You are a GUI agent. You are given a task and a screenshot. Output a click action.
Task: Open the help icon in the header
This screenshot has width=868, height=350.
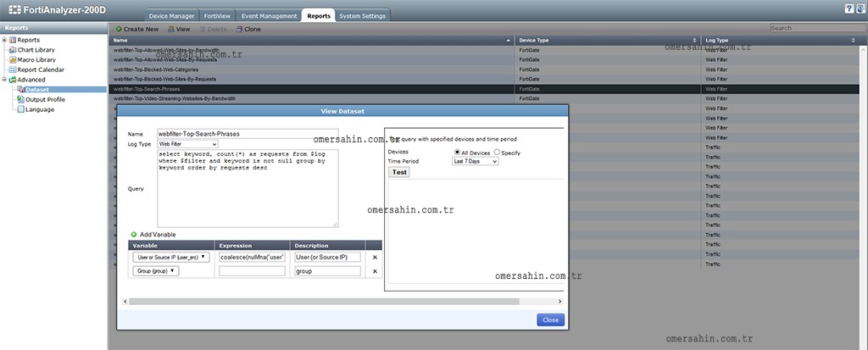[x=849, y=8]
